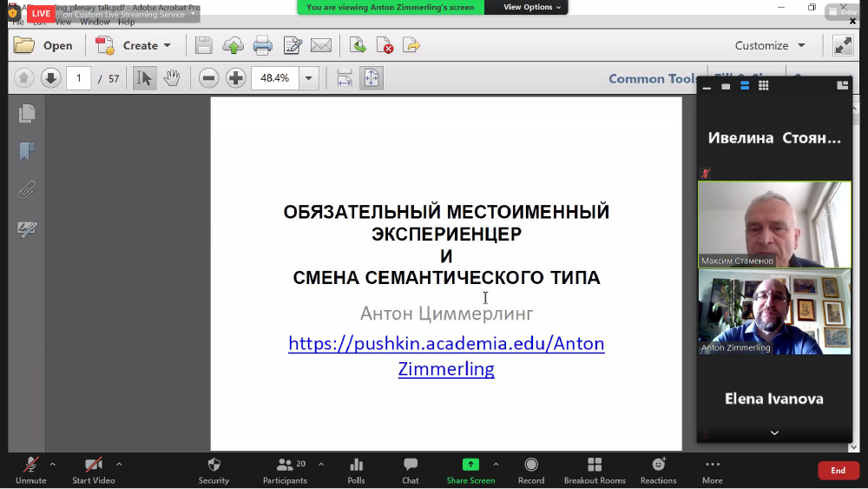Select the Hand pan tool
The height and width of the screenshot is (489, 868).
point(172,78)
